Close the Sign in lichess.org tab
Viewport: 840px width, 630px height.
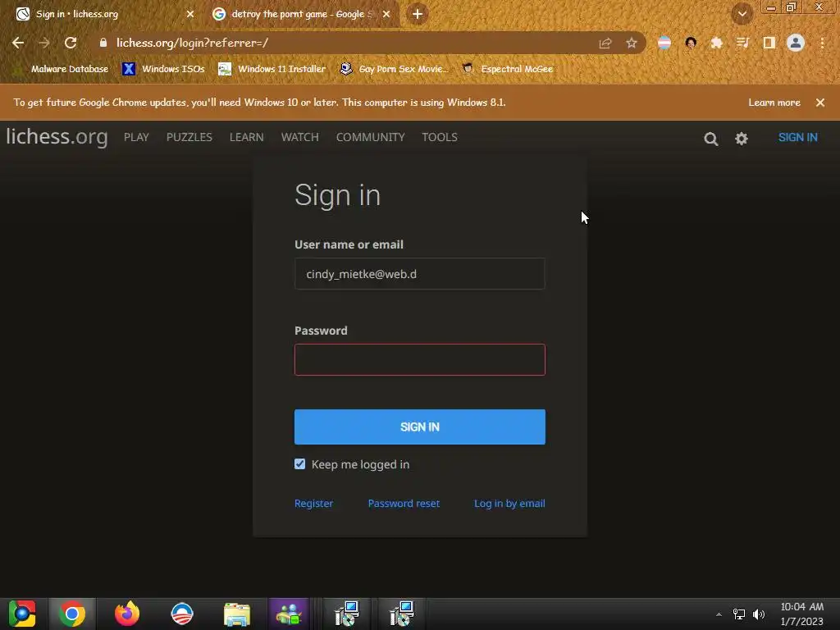[190, 14]
